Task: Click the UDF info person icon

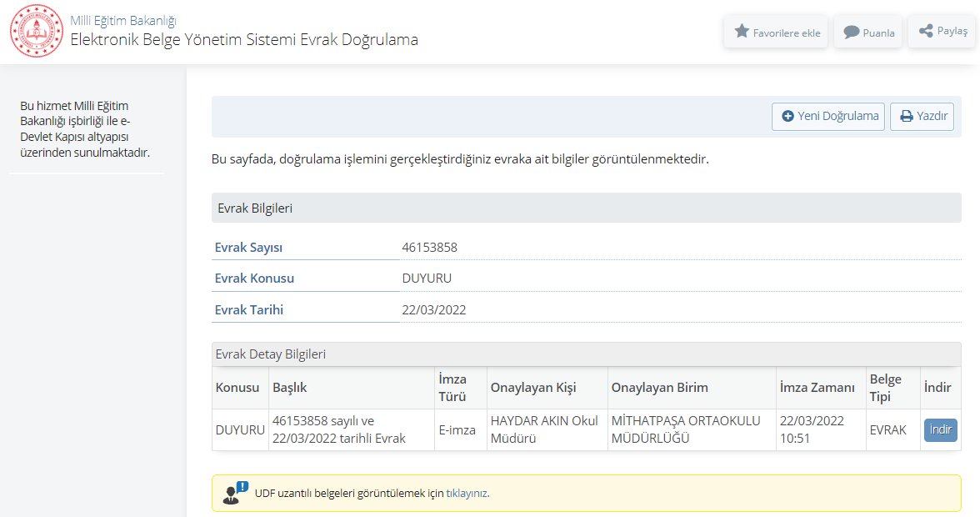Action: (235, 493)
